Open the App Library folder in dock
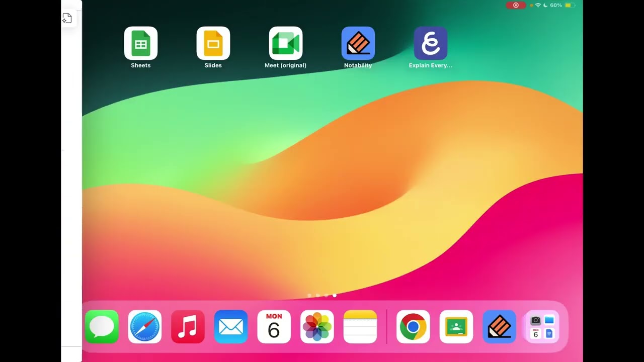Screen dimensions: 644x362 coord(542,327)
